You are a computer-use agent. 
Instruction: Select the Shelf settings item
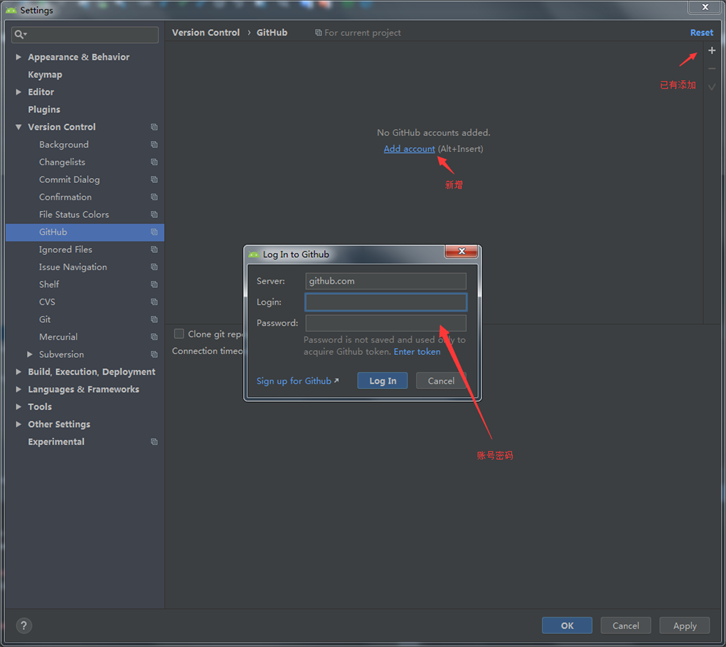click(x=49, y=284)
